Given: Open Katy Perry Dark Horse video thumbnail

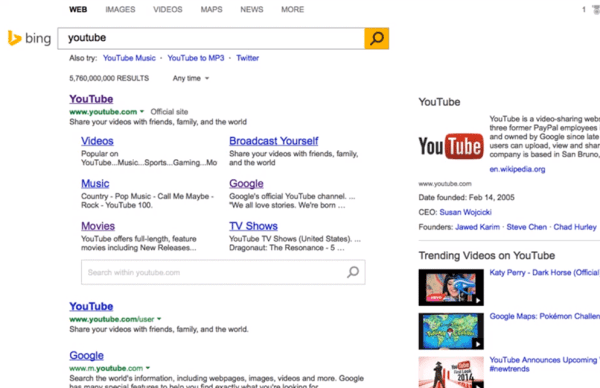Looking at the screenshot, I should (x=451, y=287).
